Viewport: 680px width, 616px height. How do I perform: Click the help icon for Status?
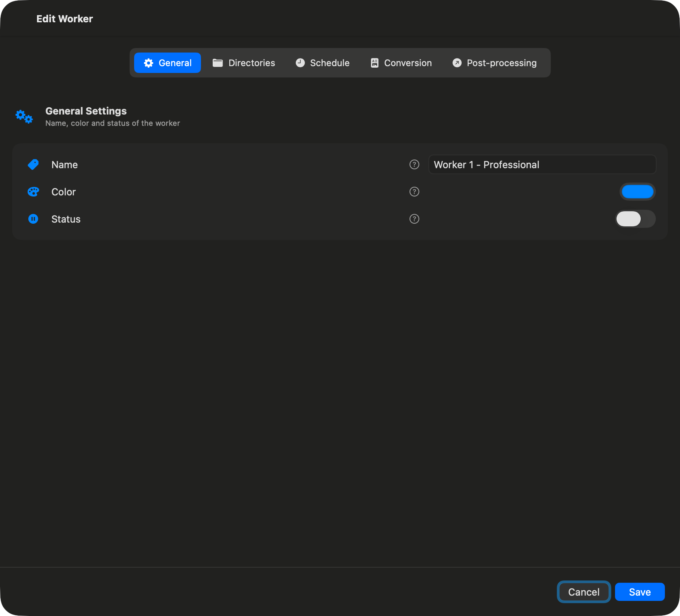(414, 219)
